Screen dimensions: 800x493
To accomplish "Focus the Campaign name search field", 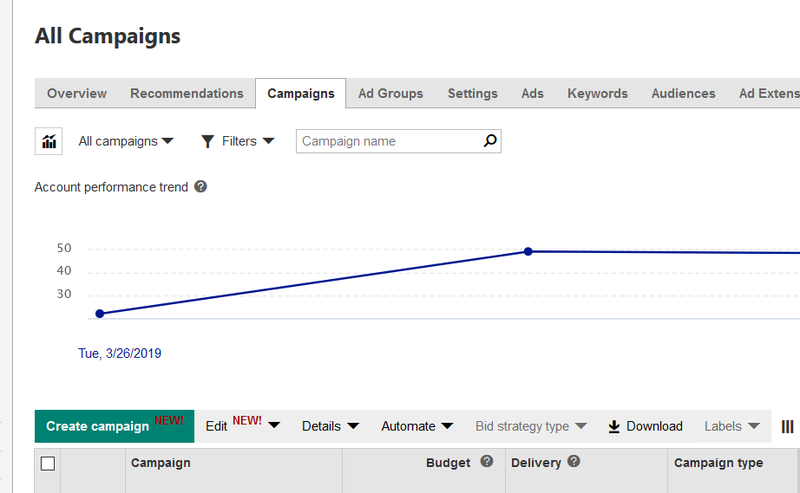I will pos(390,141).
